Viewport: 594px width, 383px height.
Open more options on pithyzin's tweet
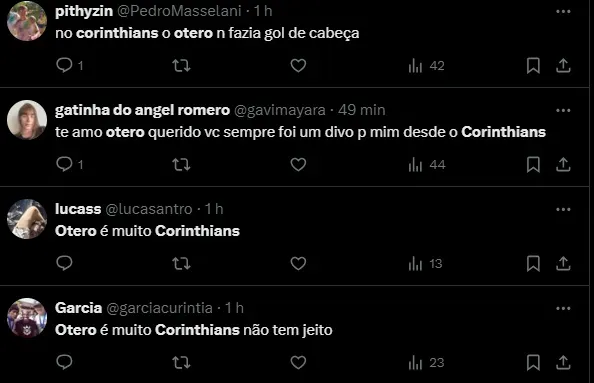563,11
